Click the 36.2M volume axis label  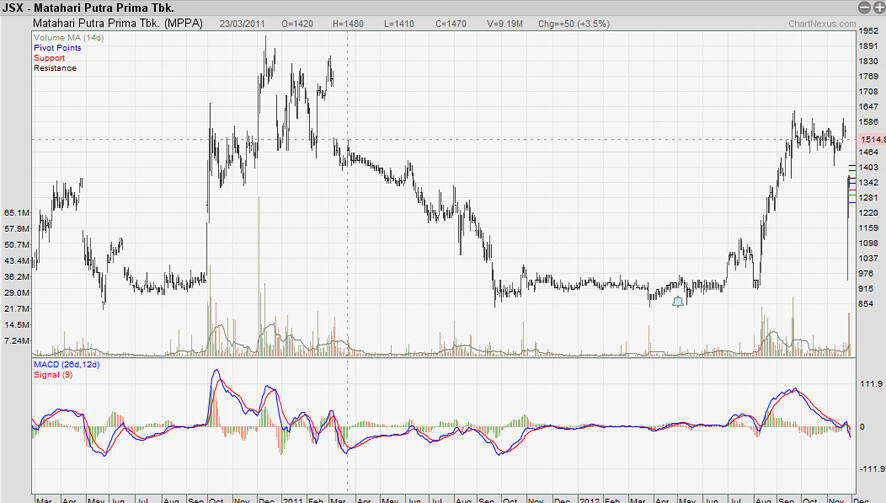click(16, 277)
